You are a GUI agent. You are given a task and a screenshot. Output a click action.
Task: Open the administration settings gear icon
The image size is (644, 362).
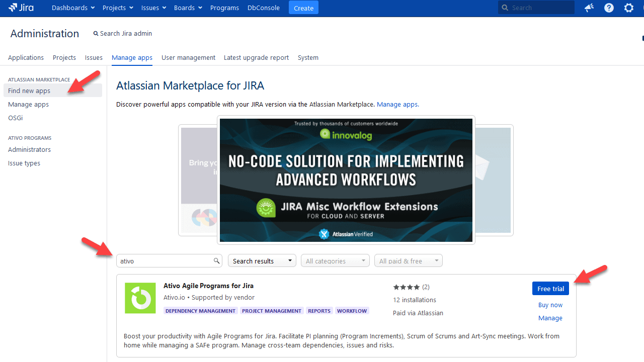tap(628, 8)
